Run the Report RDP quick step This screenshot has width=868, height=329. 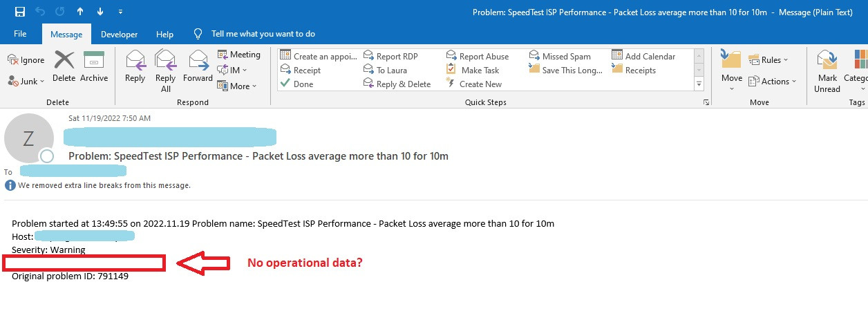click(x=391, y=56)
